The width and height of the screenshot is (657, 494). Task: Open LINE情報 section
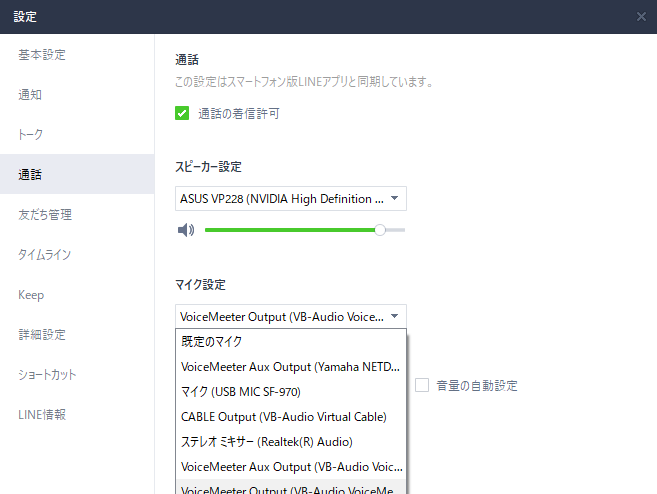coord(77,414)
